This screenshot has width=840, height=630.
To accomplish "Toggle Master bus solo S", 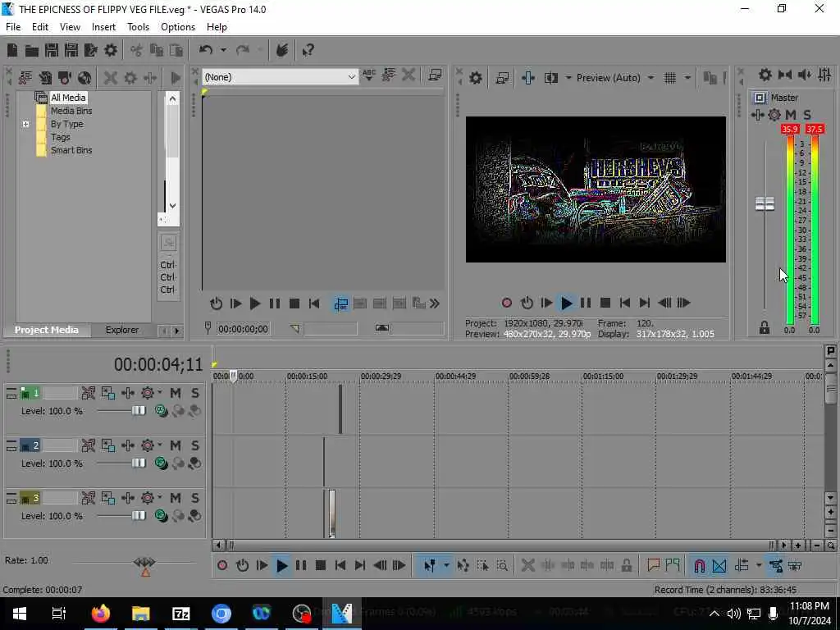I will pyautogui.click(x=807, y=115).
